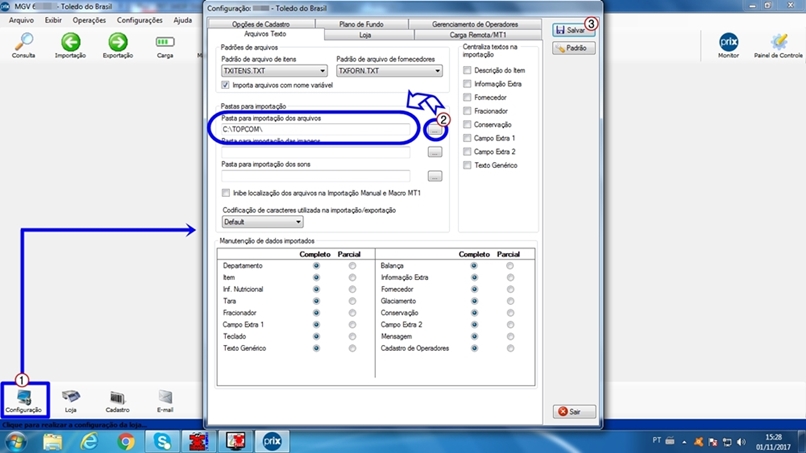
Task: Select Parcial for Departamento
Action: 352,266
